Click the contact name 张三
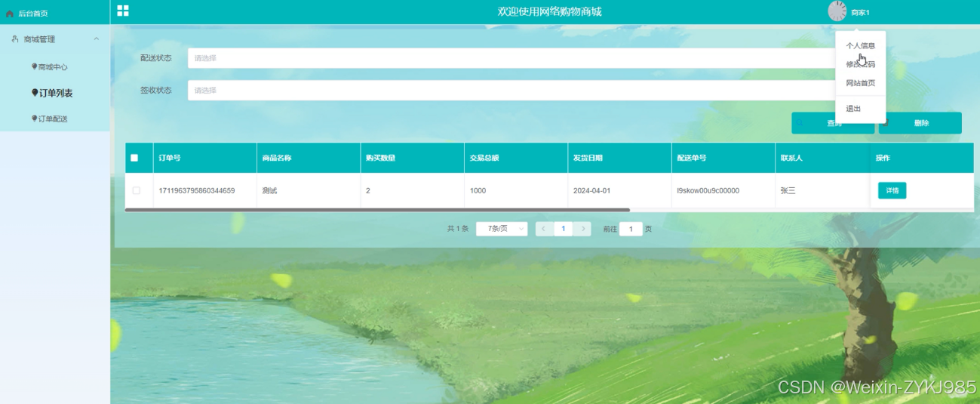This screenshot has height=404, width=980. 788,190
